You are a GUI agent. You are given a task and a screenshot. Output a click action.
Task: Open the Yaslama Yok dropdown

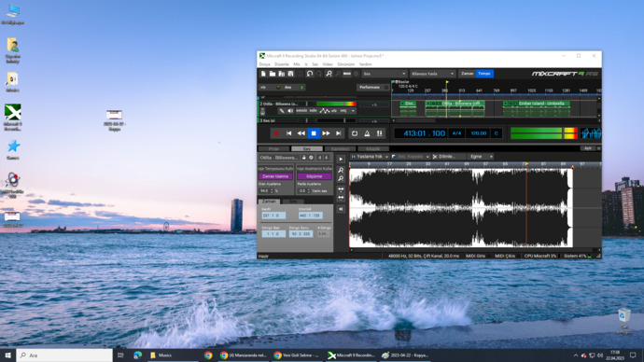pos(370,157)
